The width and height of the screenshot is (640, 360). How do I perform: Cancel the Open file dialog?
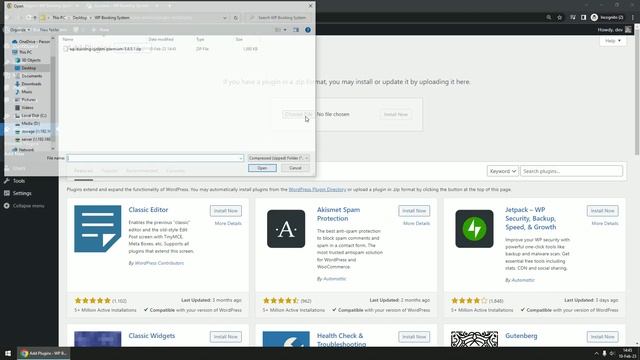pos(295,168)
